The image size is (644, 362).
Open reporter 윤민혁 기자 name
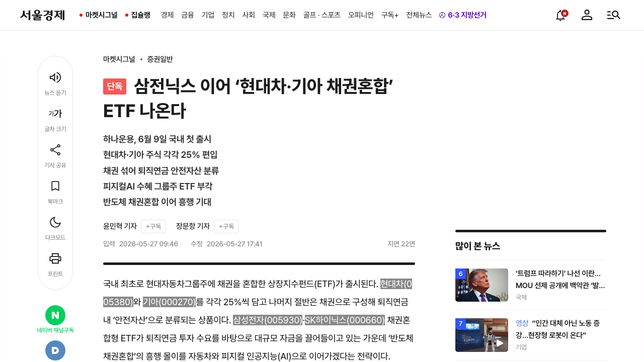(x=120, y=226)
